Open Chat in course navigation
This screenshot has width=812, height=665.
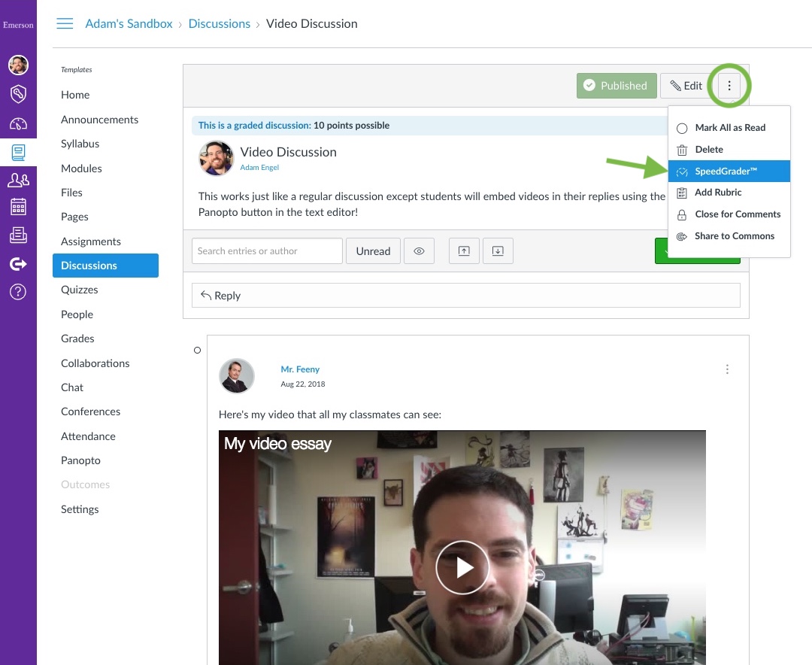coord(72,387)
